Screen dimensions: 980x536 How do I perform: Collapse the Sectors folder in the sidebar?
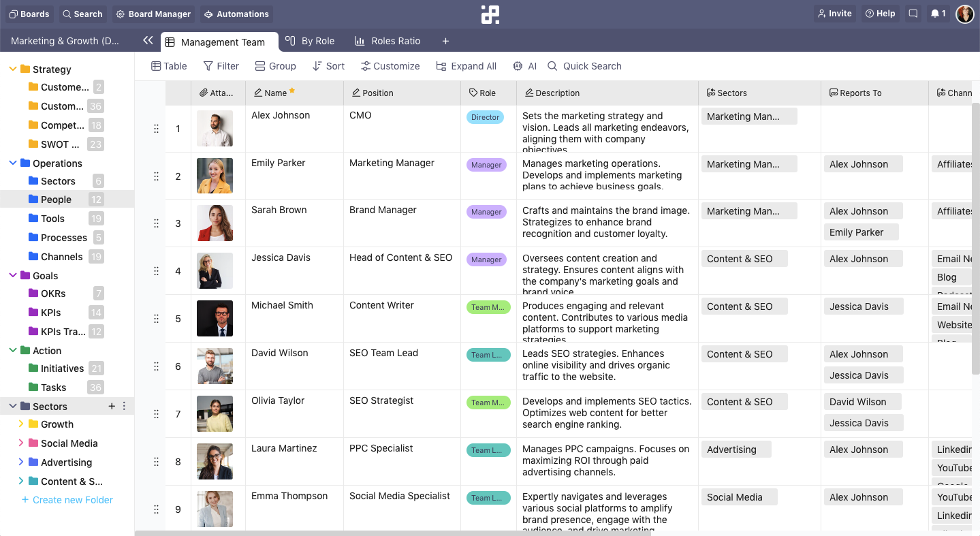tap(12, 405)
